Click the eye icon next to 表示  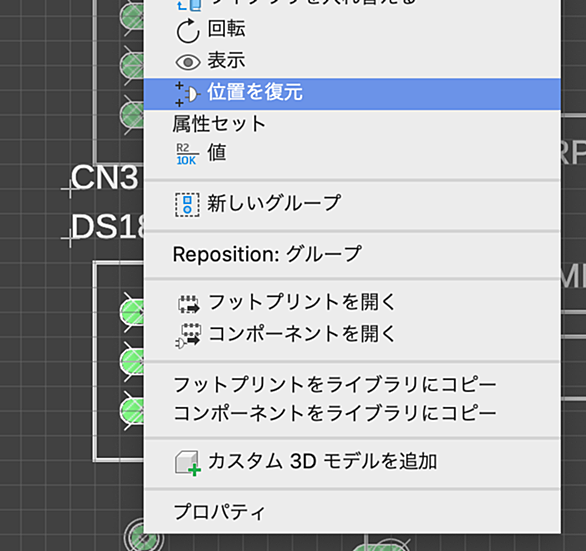point(188,62)
